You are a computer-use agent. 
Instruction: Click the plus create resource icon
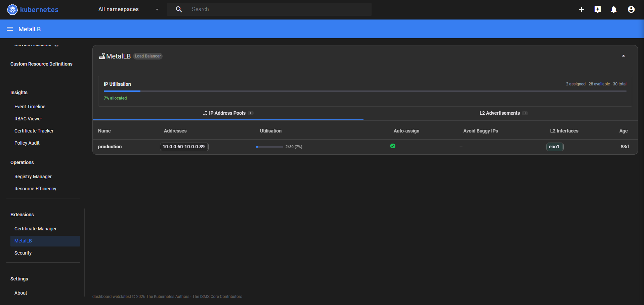tap(582, 9)
